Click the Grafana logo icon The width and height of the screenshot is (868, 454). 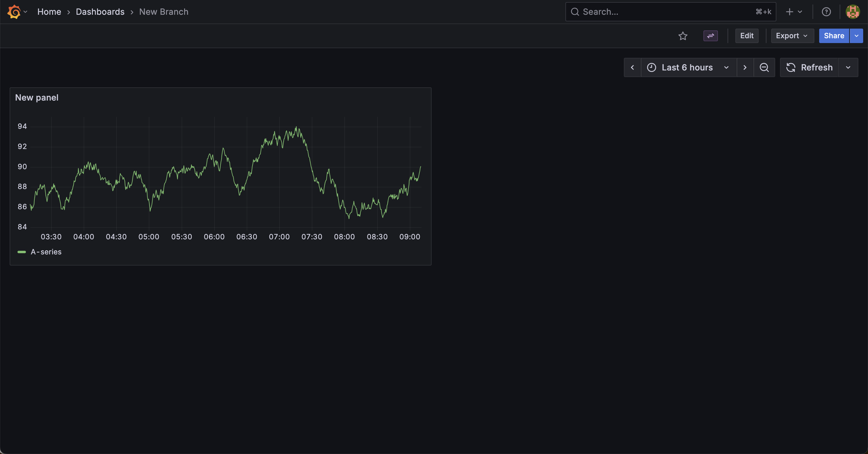point(14,12)
